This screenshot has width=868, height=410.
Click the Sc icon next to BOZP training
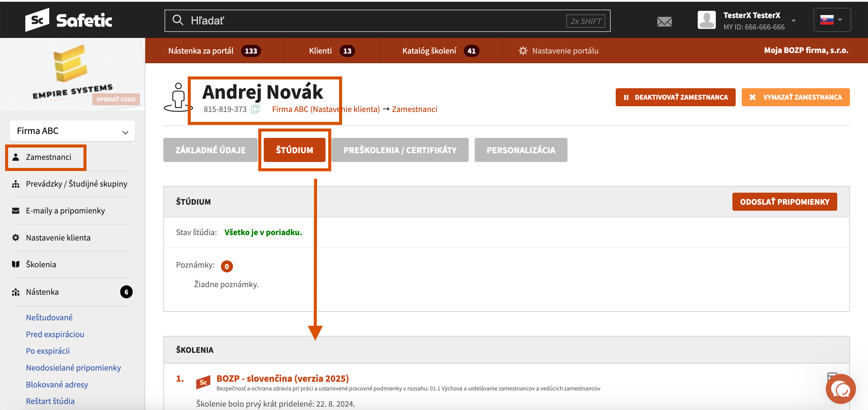203,382
